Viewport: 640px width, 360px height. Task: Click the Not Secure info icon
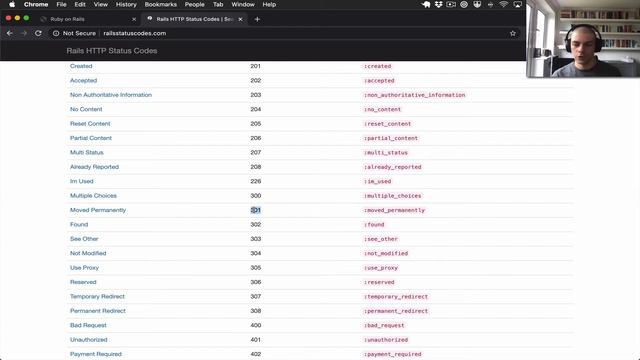pos(56,33)
